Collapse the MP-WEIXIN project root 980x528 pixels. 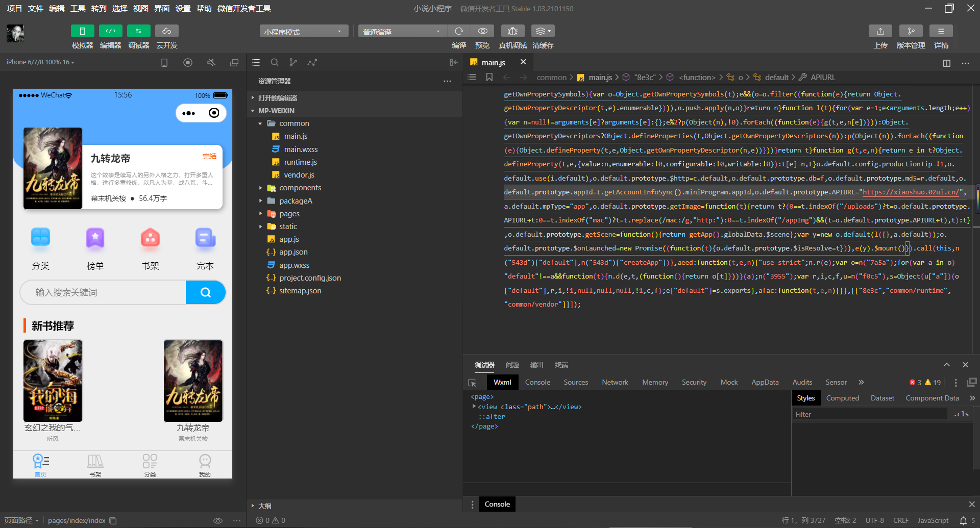click(x=354, y=111)
